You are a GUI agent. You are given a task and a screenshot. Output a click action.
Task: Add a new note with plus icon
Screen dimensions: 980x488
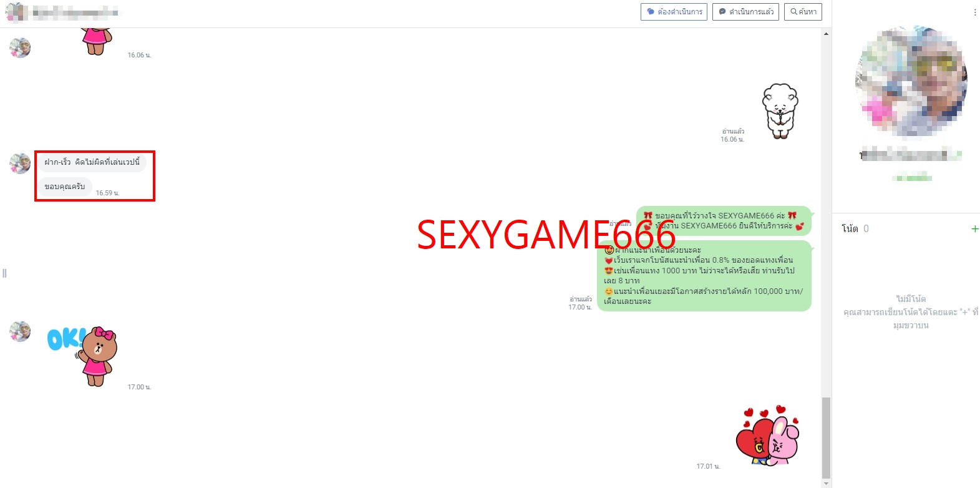[x=974, y=229]
